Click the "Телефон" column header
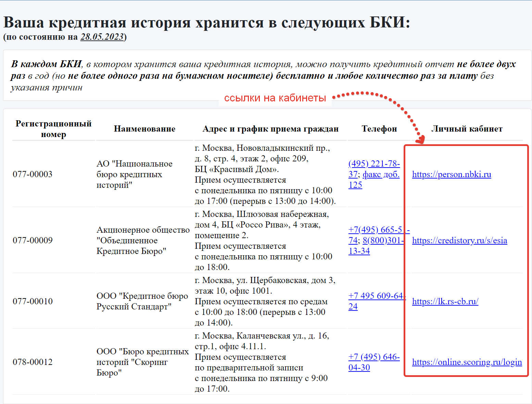This screenshot has height=404, width=532. click(379, 129)
